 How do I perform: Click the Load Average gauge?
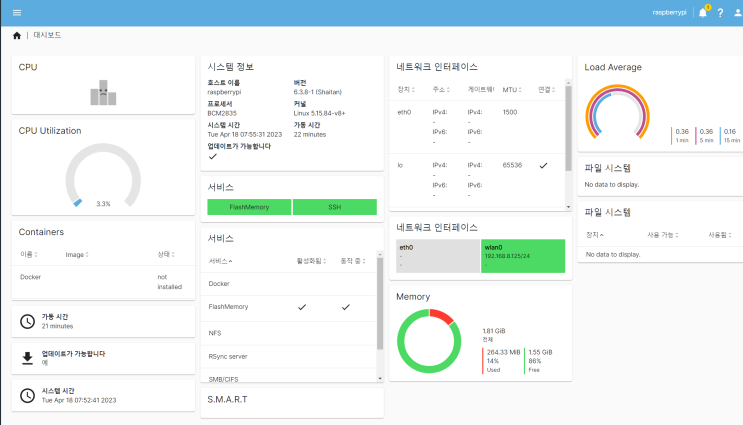(x=617, y=113)
